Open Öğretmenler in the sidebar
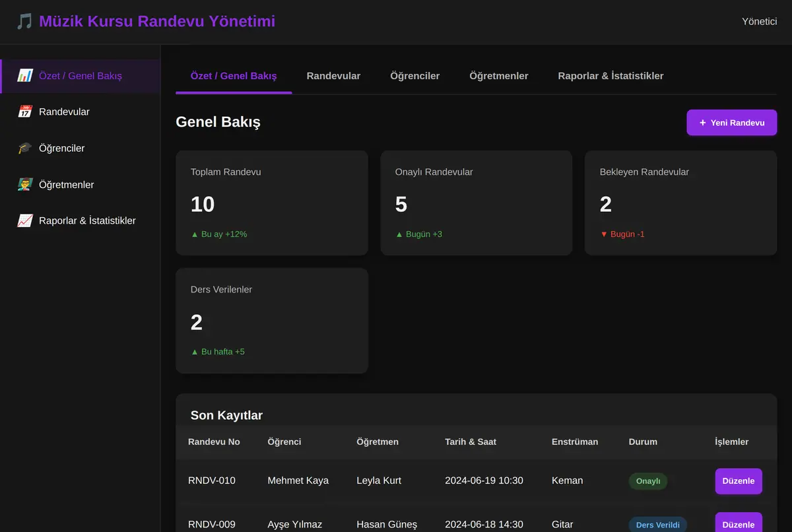Image resolution: width=792 pixels, height=532 pixels. [x=80, y=185]
